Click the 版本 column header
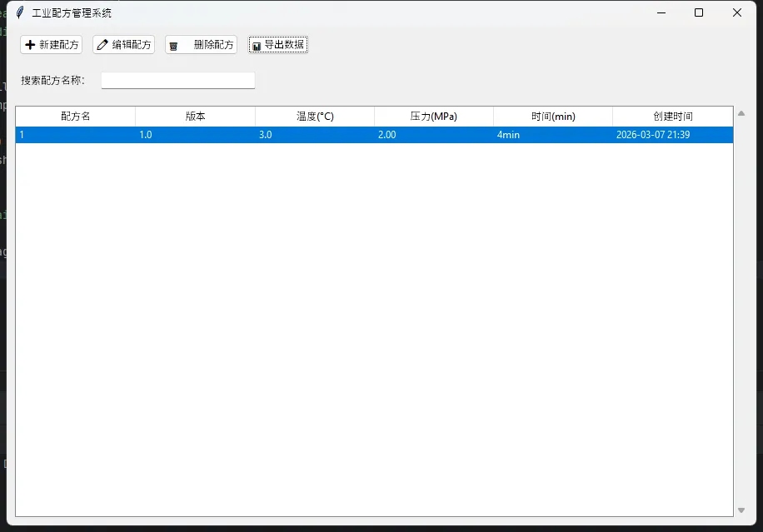This screenshot has height=532, width=763. pos(195,117)
